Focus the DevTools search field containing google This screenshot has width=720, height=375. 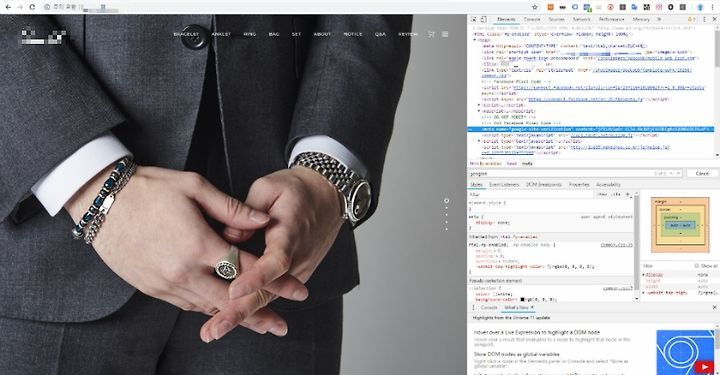(x=560, y=174)
